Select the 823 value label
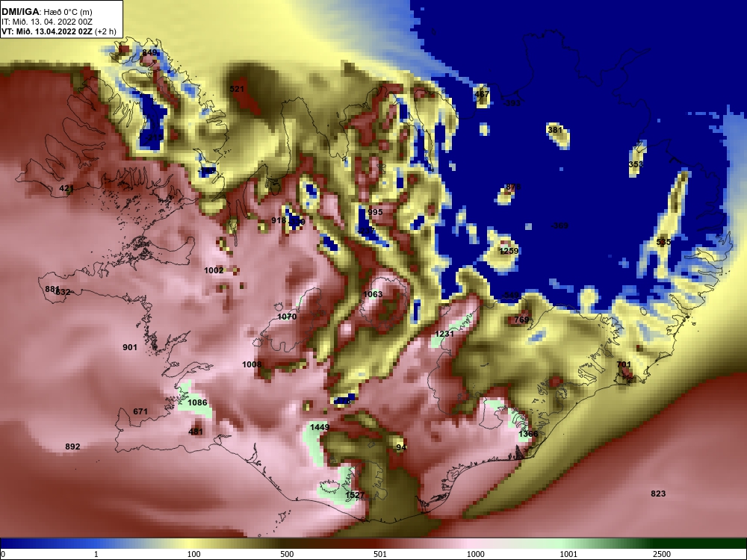Screen dimensions: 747x560 coord(658,494)
